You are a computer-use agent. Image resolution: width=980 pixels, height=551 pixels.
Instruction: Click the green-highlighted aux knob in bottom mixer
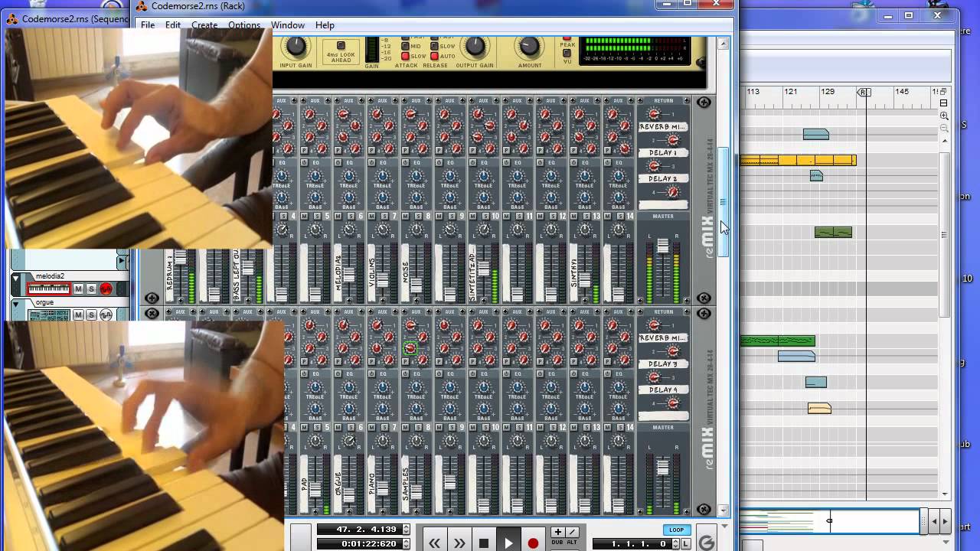click(410, 348)
